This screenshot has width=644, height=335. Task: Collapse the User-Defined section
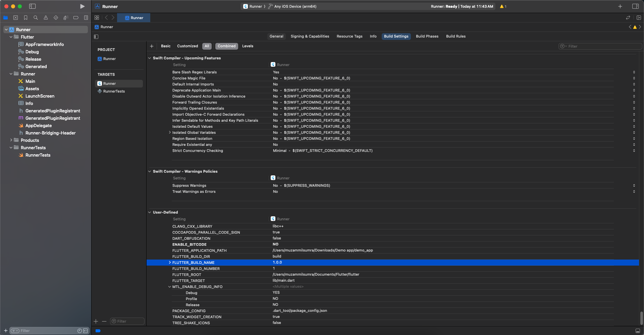pyautogui.click(x=150, y=212)
